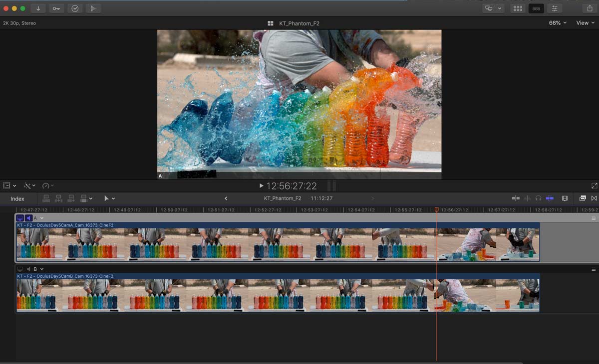Toggle audio monitoring speaker for angle A

coord(28,218)
